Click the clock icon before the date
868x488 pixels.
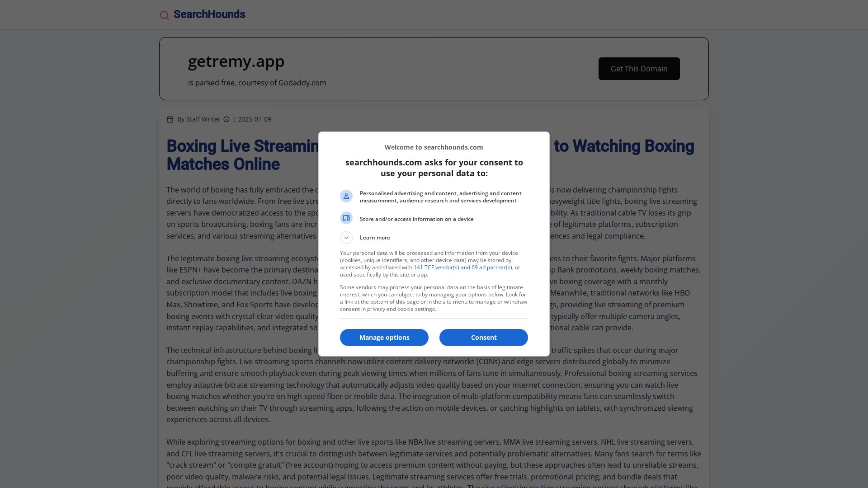click(x=226, y=119)
